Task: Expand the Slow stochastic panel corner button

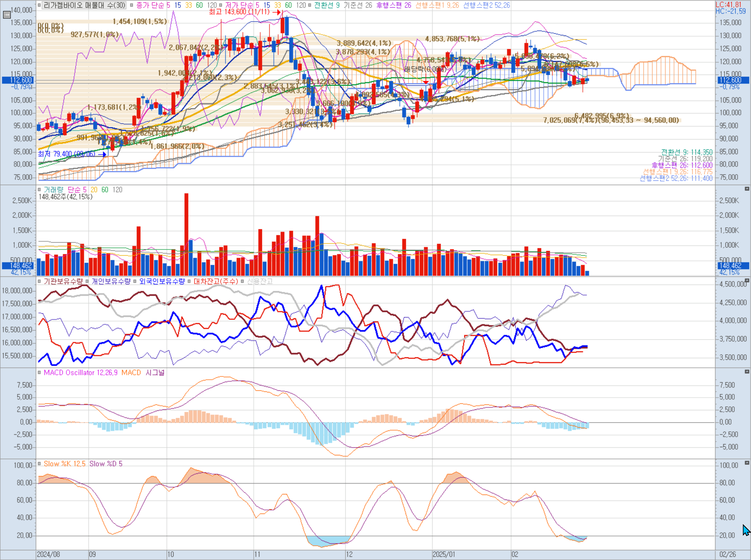Action: (x=747, y=463)
